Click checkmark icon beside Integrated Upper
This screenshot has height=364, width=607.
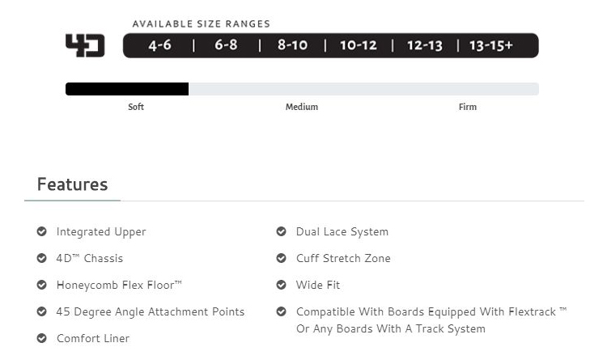click(42, 231)
